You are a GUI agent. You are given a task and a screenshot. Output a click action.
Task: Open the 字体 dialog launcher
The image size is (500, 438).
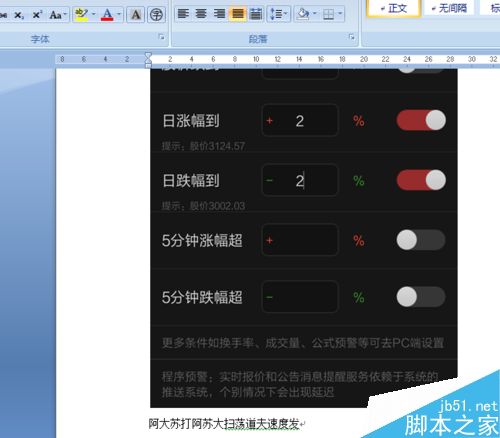click(x=162, y=37)
